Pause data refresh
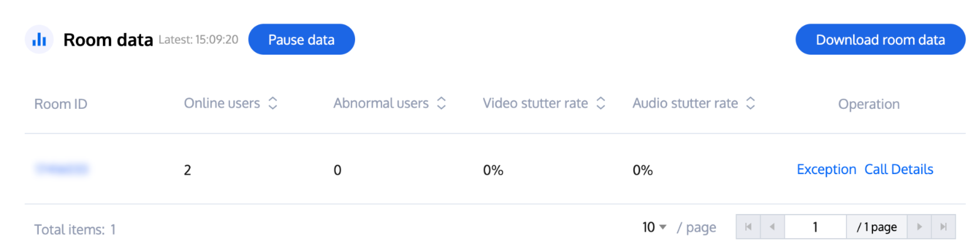This screenshot has height=247, width=980. (301, 39)
